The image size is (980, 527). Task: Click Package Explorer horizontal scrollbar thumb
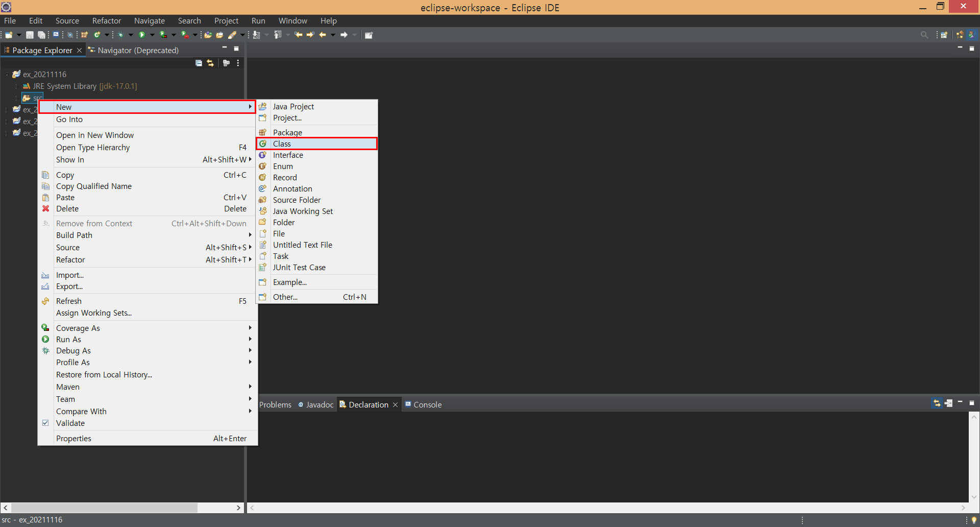(x=104, y=508)
